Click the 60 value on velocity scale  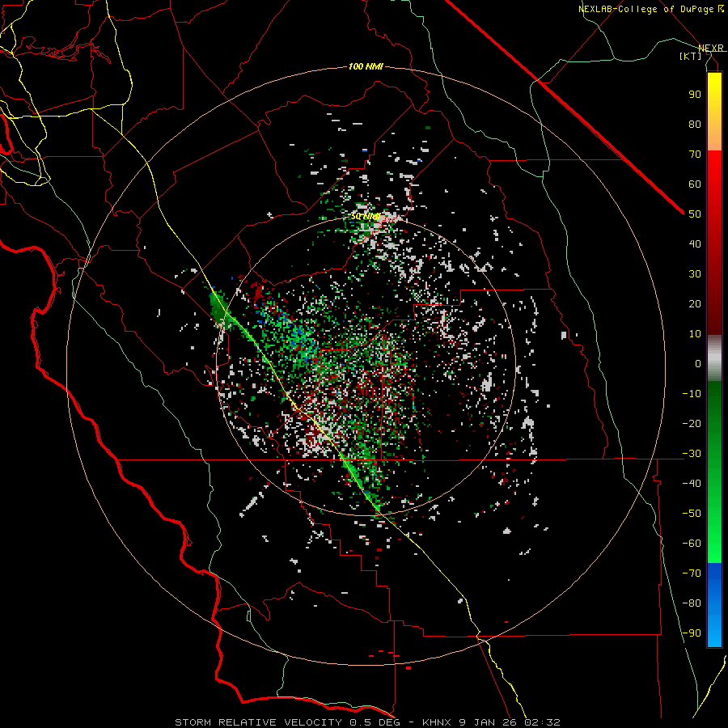[695, 184]
